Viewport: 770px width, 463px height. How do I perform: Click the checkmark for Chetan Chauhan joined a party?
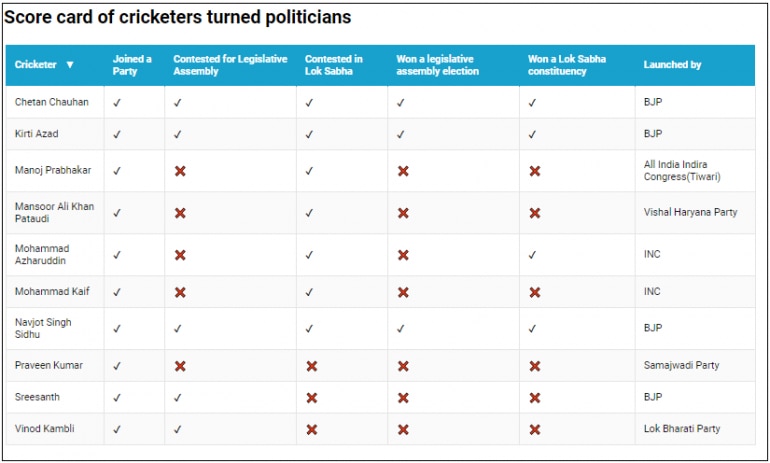(x=117, y=102)
